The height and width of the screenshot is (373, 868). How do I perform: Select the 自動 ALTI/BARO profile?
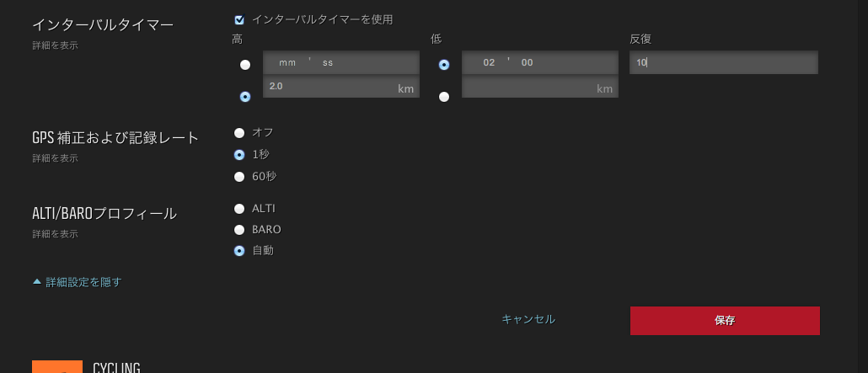[239, 251]
